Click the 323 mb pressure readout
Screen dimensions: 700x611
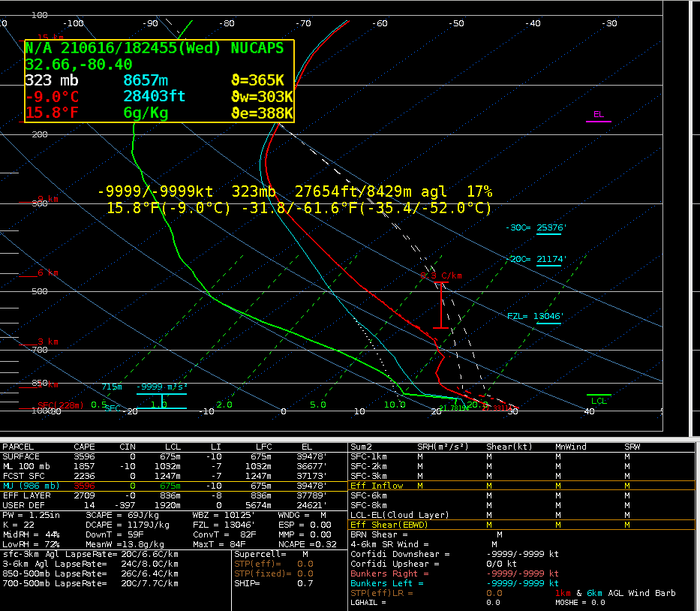coord(52,81)
